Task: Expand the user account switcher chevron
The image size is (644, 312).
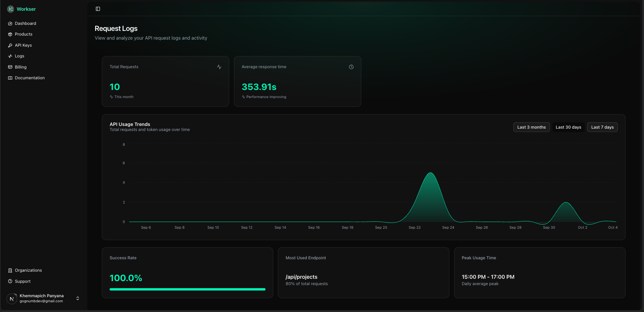Action: point(78,298)
